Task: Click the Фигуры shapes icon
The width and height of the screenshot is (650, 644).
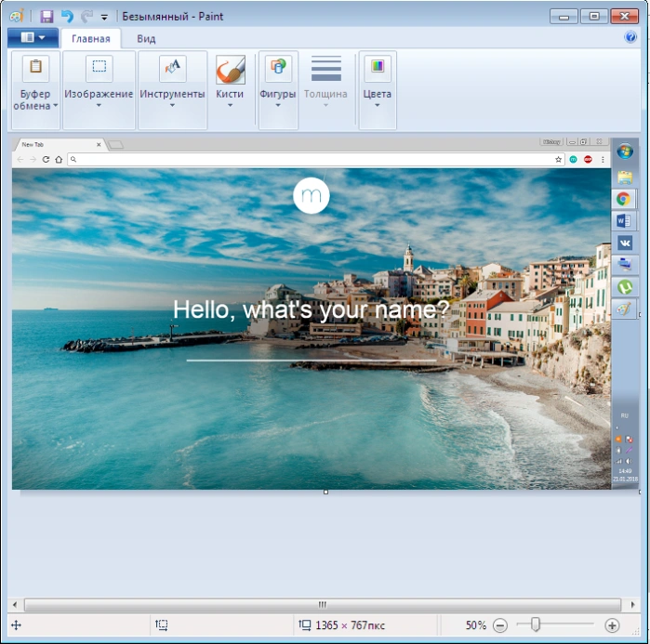Action: tap(278, 68)
